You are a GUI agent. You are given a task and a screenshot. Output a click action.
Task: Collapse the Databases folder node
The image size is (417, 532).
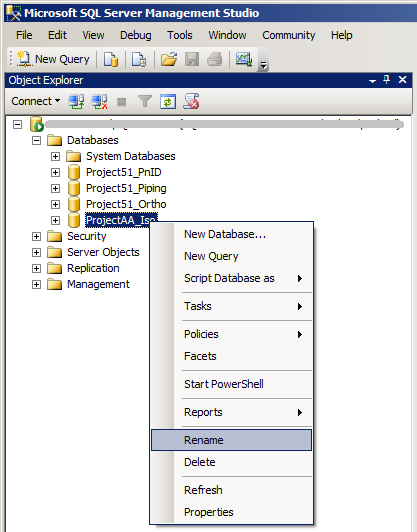pyautogui.click(x=36, y=140)
